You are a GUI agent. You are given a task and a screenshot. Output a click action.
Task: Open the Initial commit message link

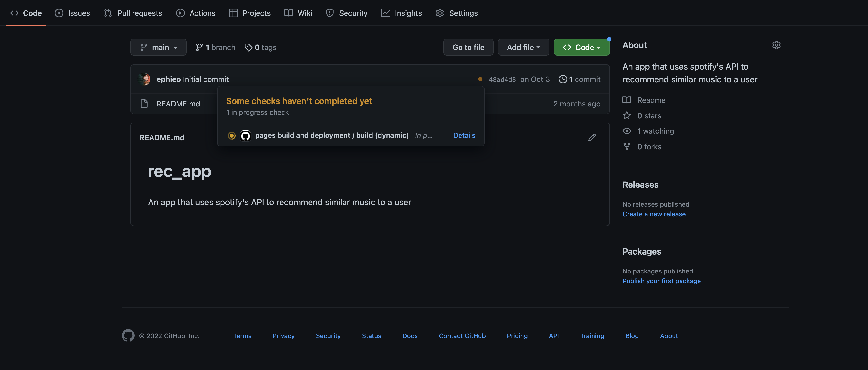click(x=205, y=79)
